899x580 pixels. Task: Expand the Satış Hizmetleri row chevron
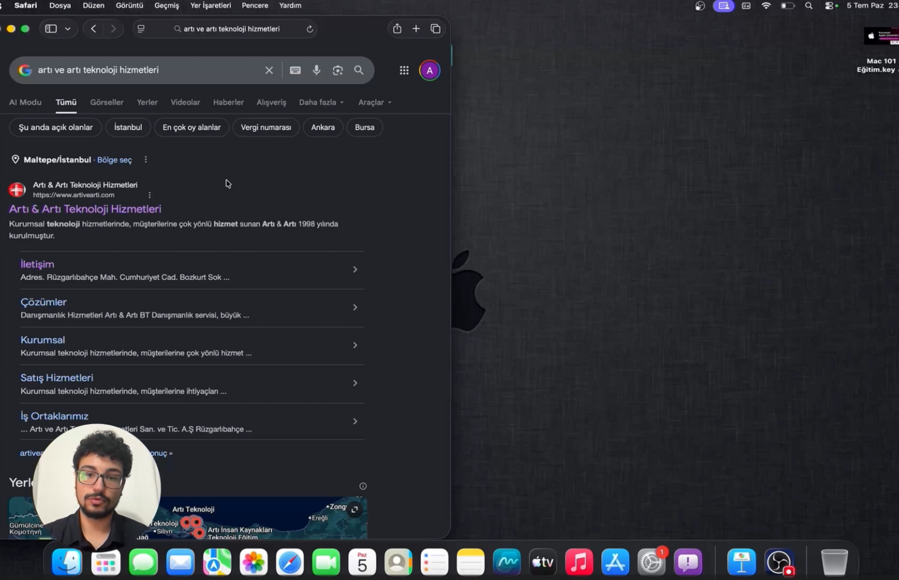[x=355, y=383]
